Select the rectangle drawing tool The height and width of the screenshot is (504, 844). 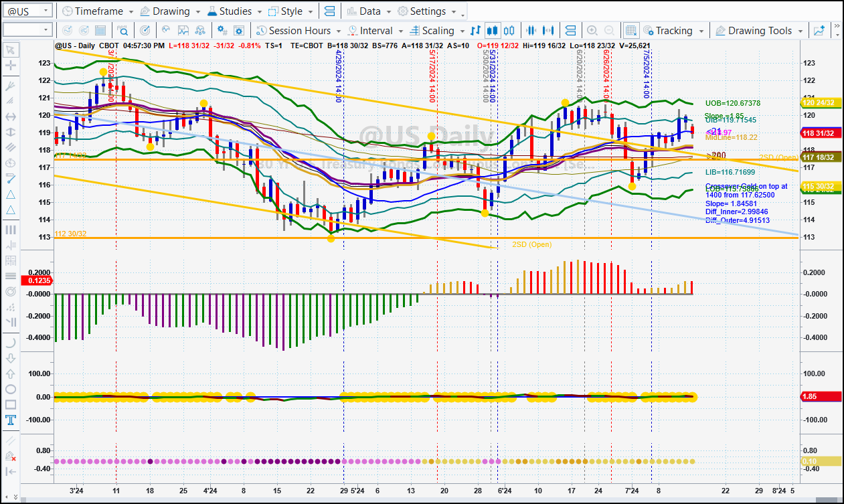coord(11,404)
